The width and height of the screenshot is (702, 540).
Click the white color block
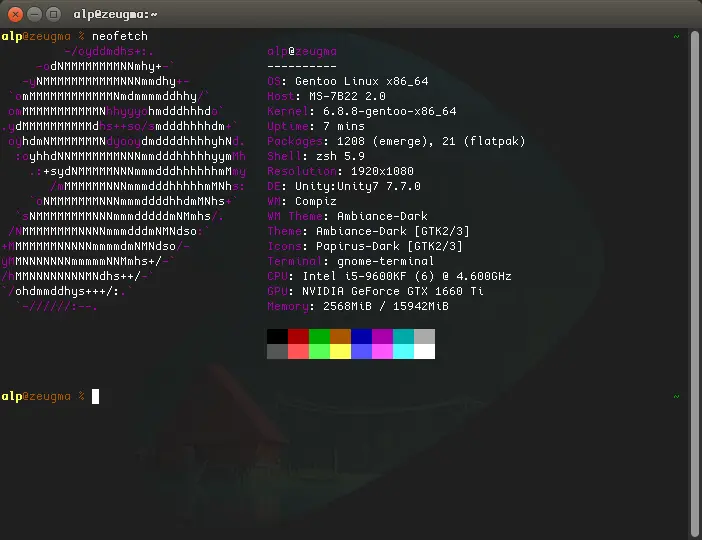[x=425, y=351]
